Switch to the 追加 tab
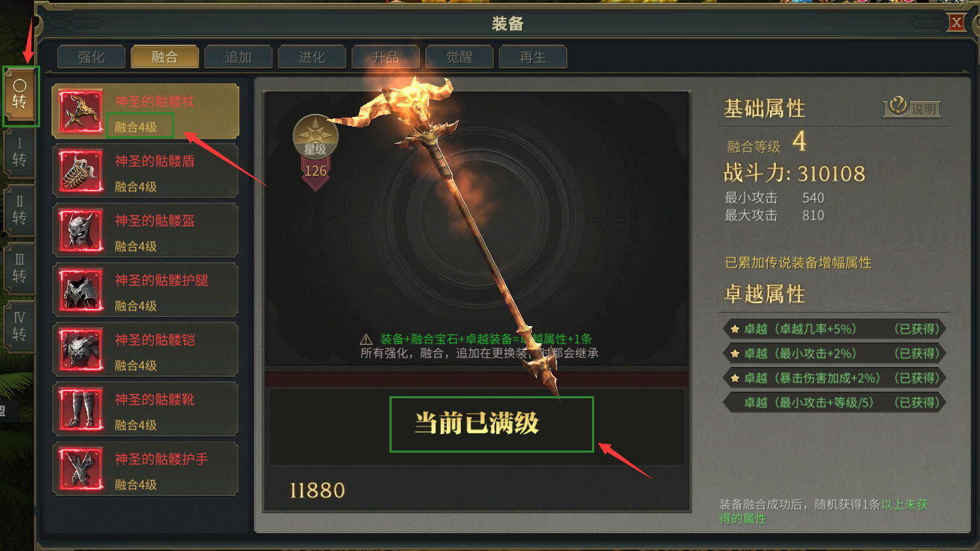Image resolution: width=980 pixels, height=551 pixels. point(238,57)
